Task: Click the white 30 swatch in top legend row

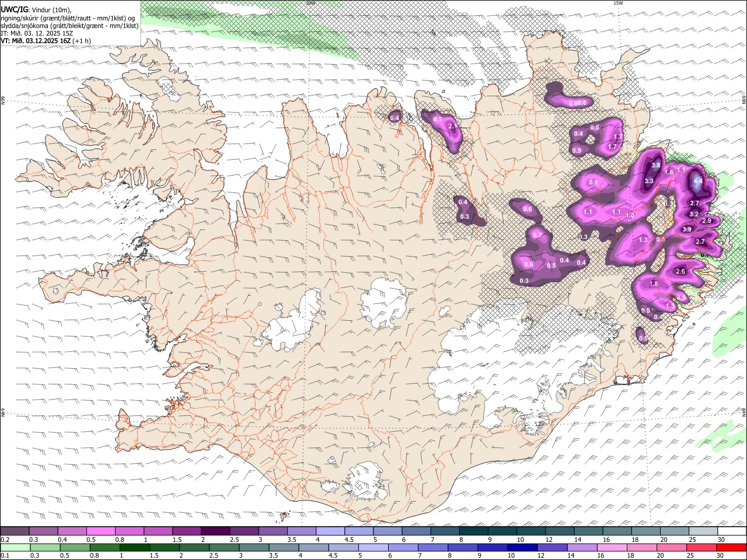Action: [x=732, y=531]
